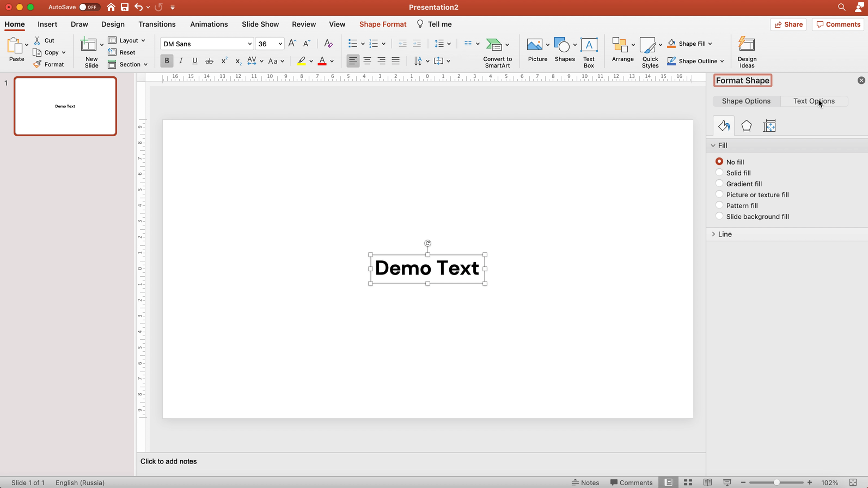
Task: Click the Comments button in the ribbon
Action: pos(838,25)
